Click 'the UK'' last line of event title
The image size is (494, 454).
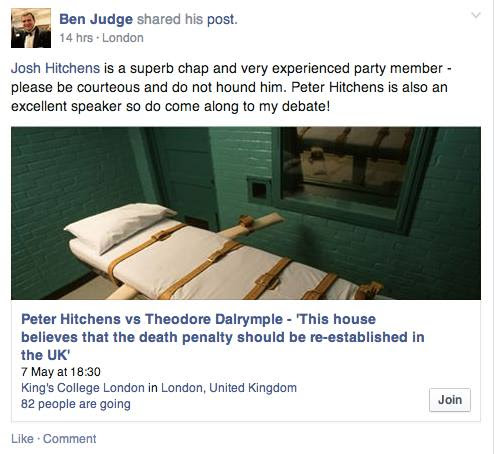(46, 355)
